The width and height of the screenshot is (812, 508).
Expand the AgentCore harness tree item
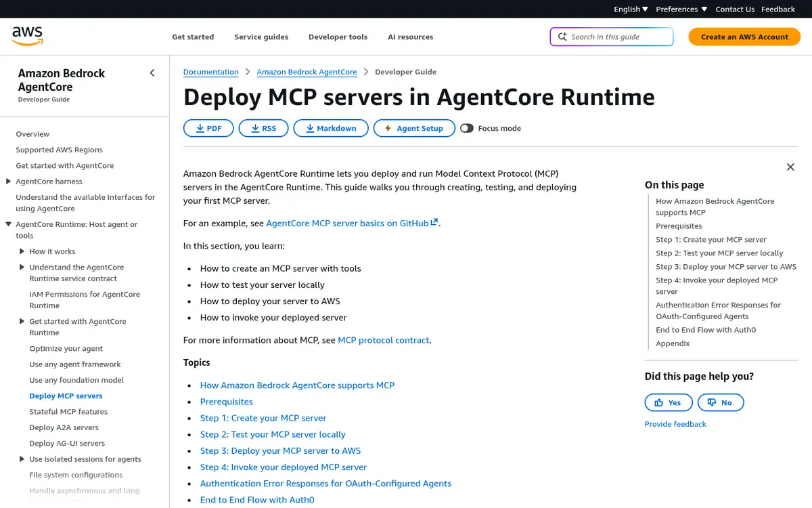coord(8,182)
